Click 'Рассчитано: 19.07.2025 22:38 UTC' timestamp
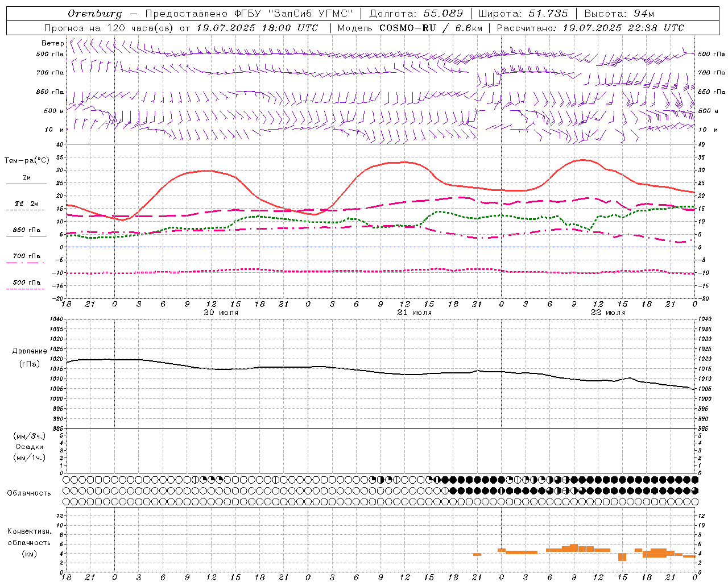This screenshot has width=728, height=582. pyautogui.click(x=590, y=28)
